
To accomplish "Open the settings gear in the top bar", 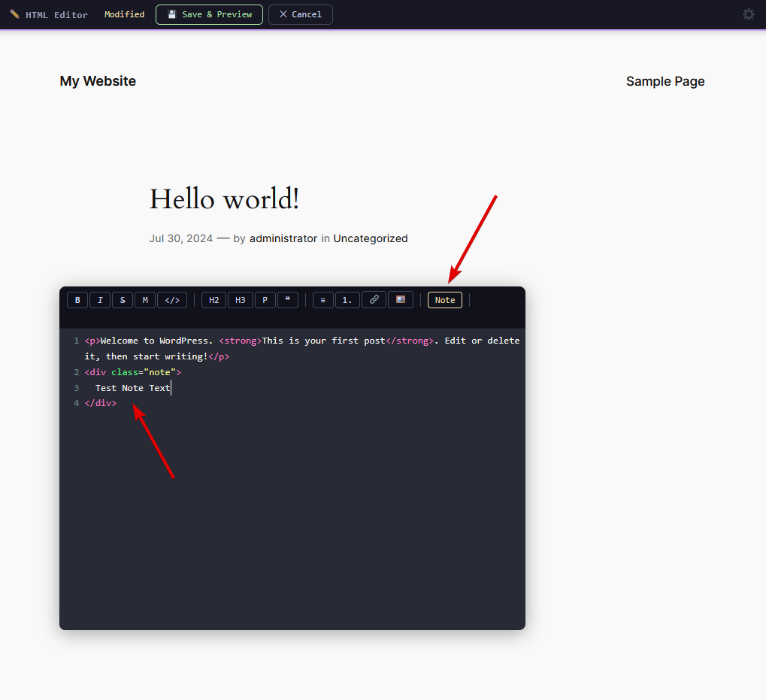I will point(748,14).
